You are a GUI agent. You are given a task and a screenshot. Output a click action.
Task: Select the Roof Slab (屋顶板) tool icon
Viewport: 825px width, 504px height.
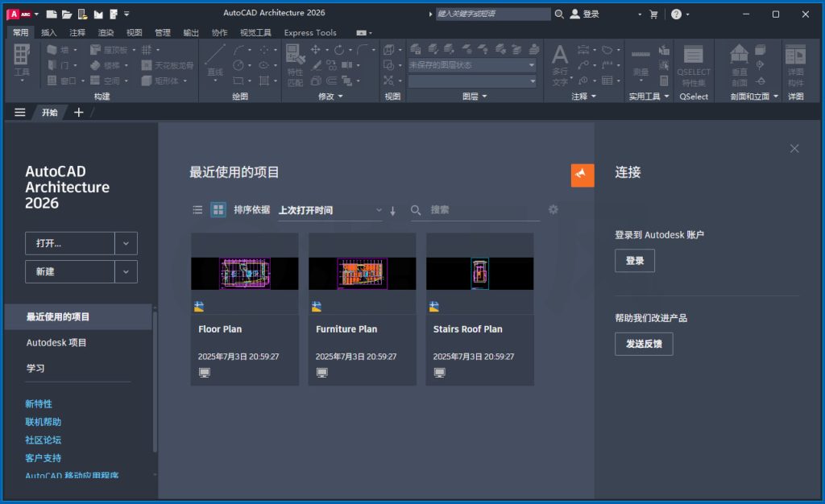(x=95, y=49)
